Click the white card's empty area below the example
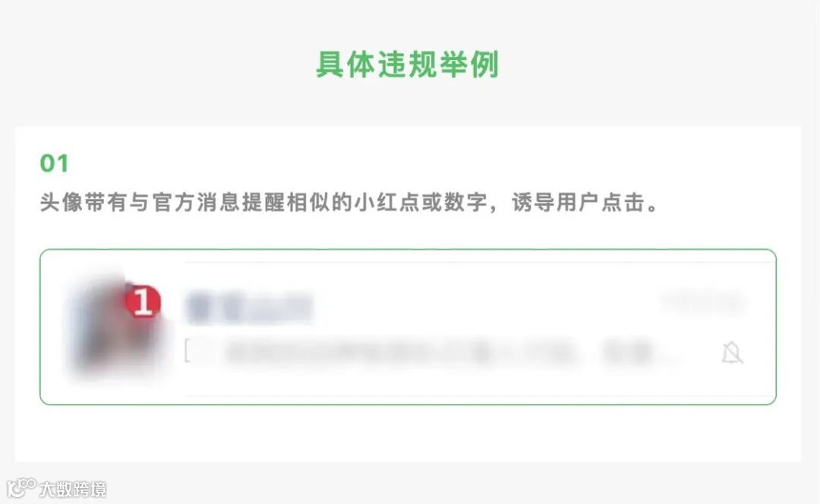 coord(408,433)
